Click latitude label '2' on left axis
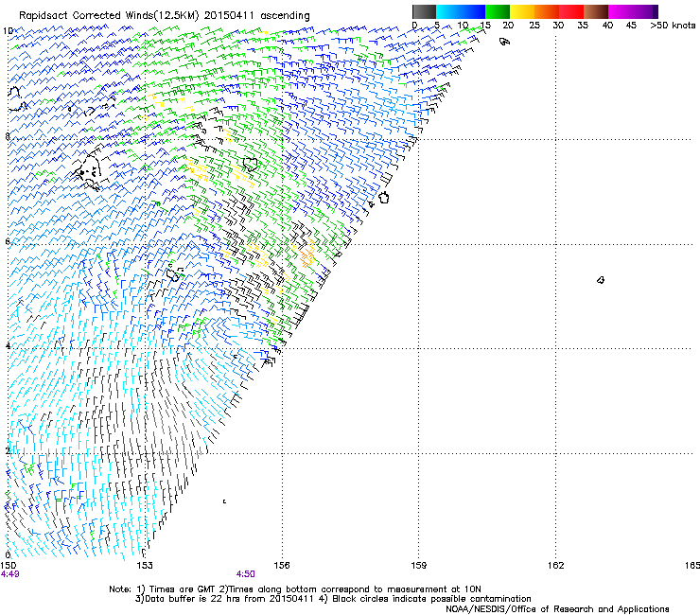Viewport: 700px width, 615px height. [8, 450]
